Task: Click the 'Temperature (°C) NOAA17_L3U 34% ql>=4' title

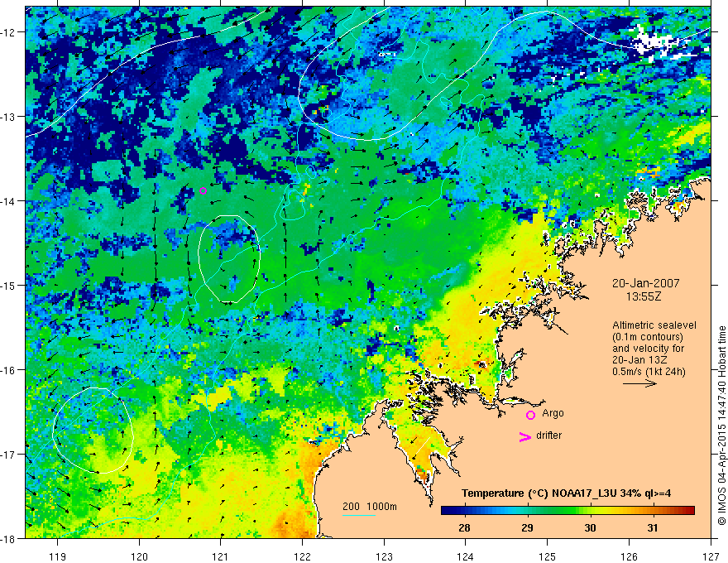Action: [566, 493]
